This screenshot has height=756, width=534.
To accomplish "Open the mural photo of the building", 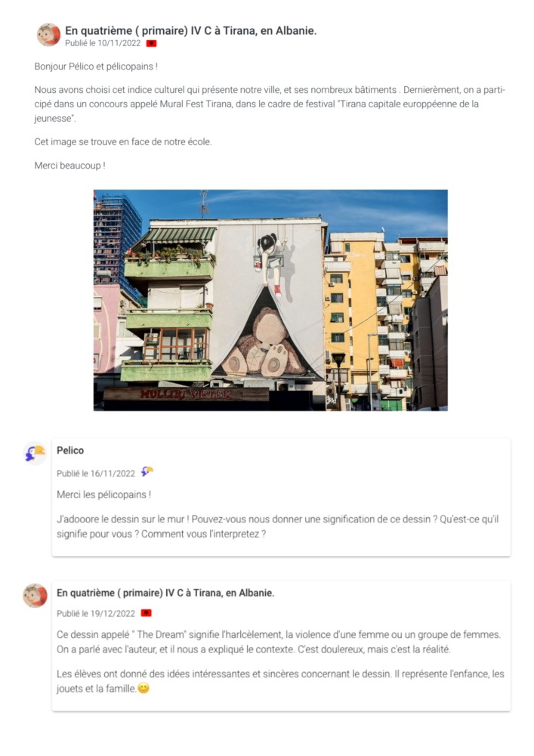I will click(x=270, y=300).
